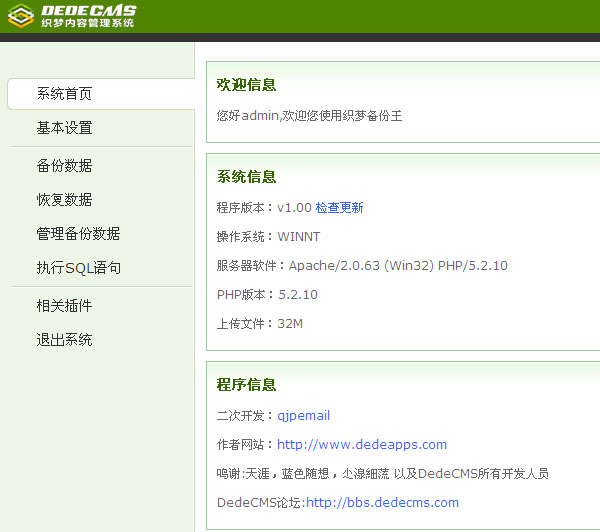Open 系统首页 in the sidebar
Screen dimensions: 600x532
64,94
